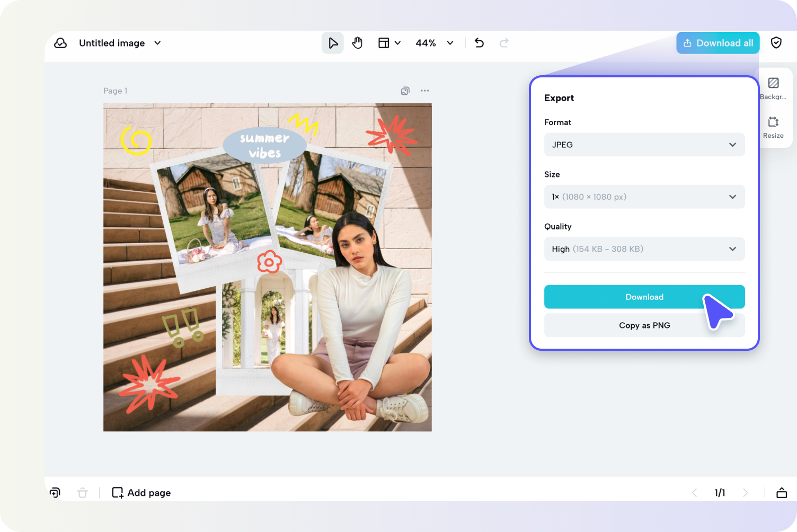Screen dimensions: 797x532
Task: Undo the last action
Action: pos(479,43)
